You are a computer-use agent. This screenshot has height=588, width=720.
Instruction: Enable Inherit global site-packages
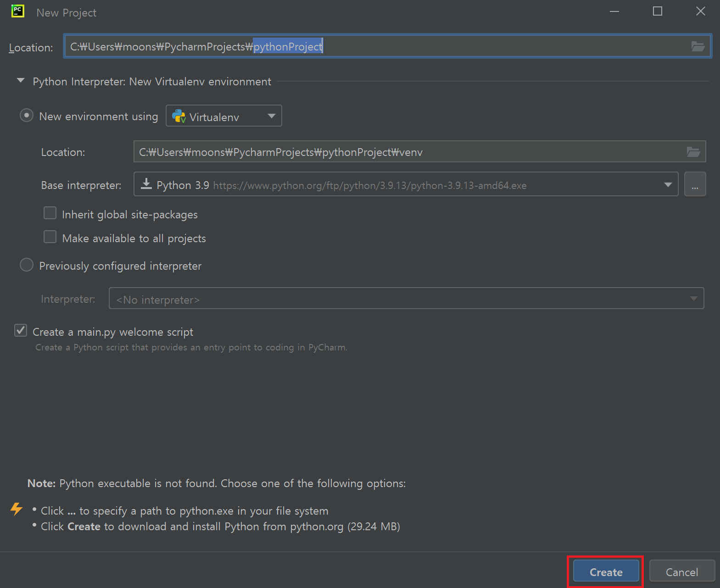(50, 213)
